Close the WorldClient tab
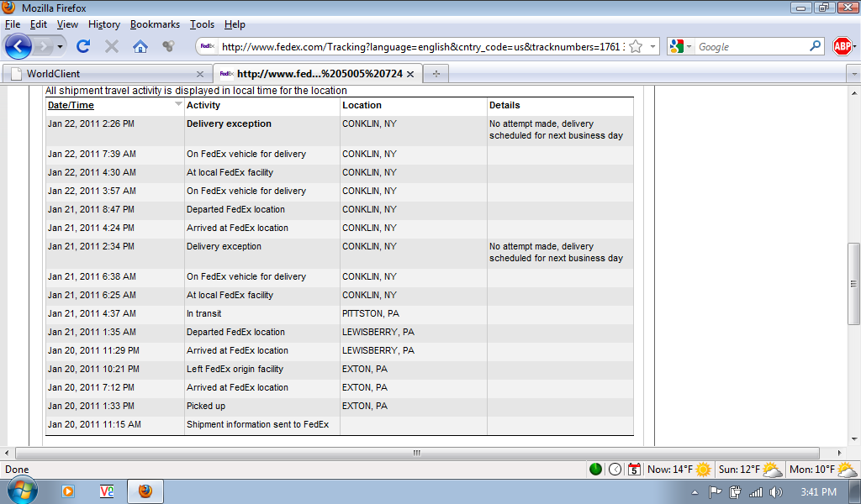Screen dimensions: 861x504 200,74
